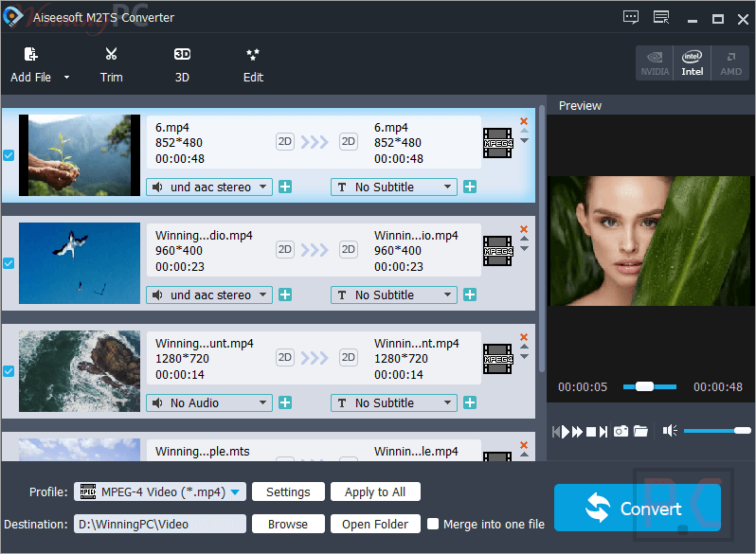This screenshot has height=554, width=756.
Task: Fast forward the preview
Action: click(578, 432)
